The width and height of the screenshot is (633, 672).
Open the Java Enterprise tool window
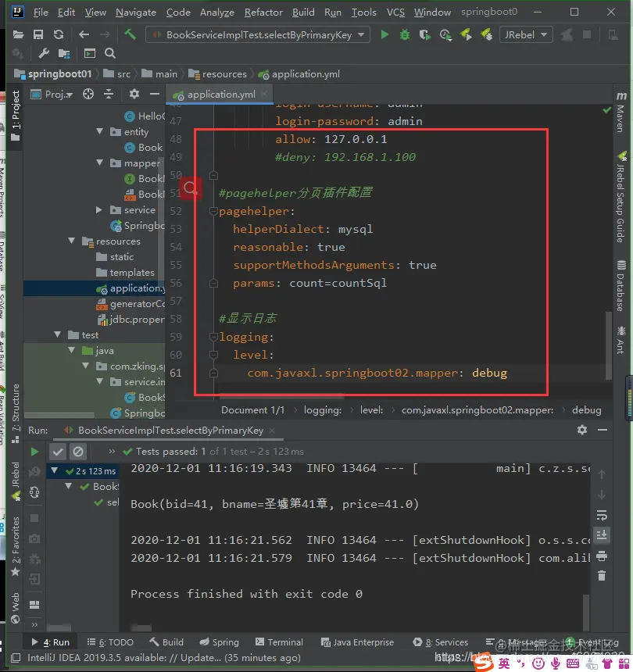coord(357,642)
